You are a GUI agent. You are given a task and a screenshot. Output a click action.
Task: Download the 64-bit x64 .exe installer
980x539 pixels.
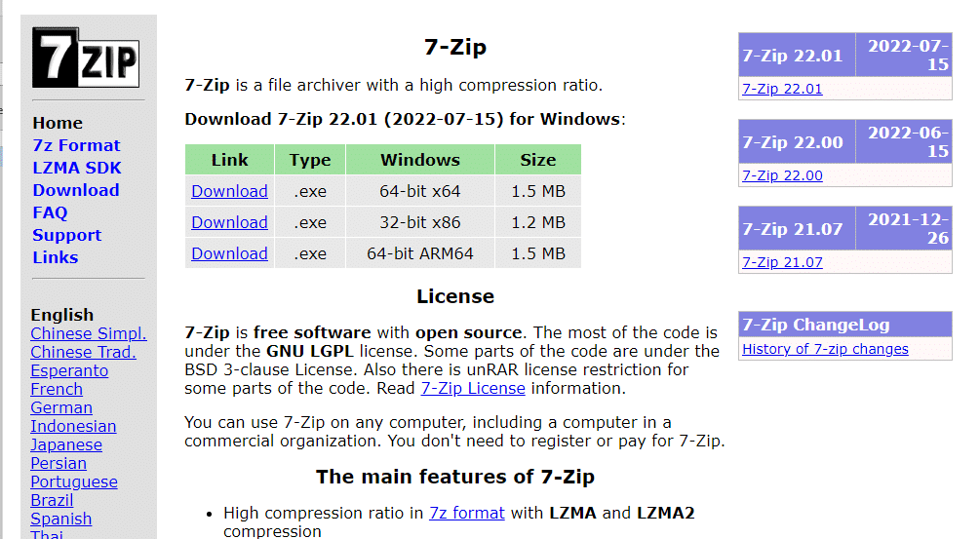(x=229, y=191)
